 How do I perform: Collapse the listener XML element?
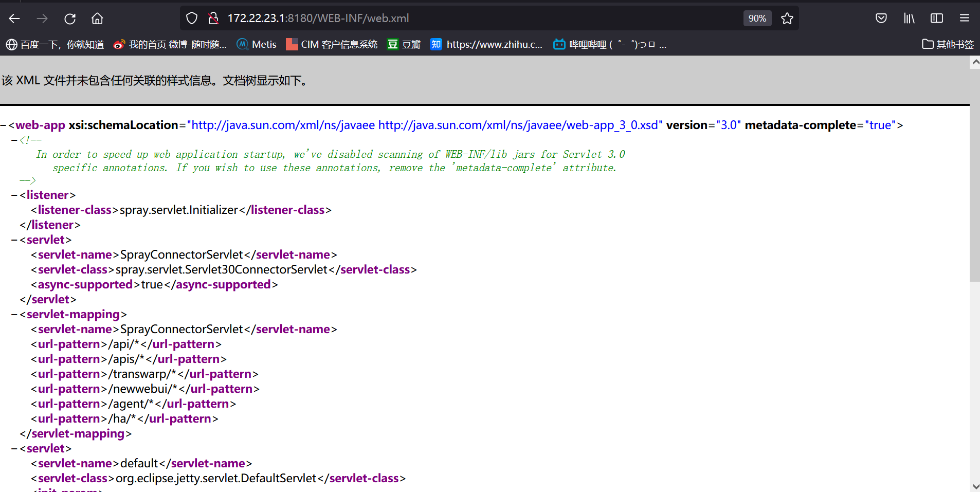tap(13, 195)
